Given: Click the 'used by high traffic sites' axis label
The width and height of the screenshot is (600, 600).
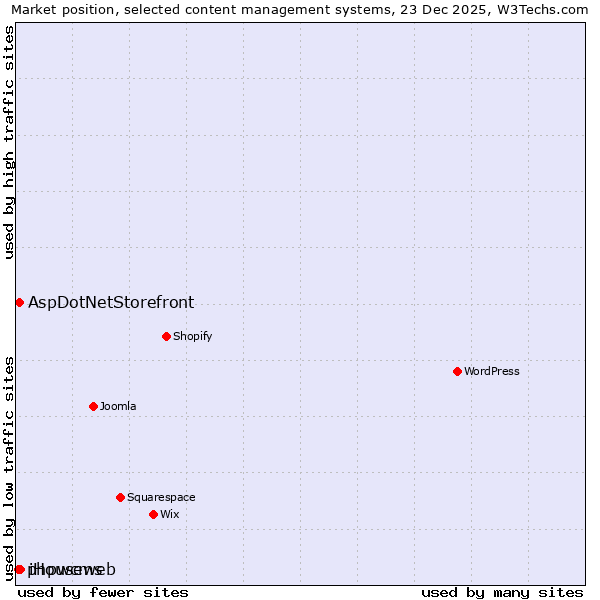Looking at the screenshot, I should pyautogui.click(x=8, y=142).
